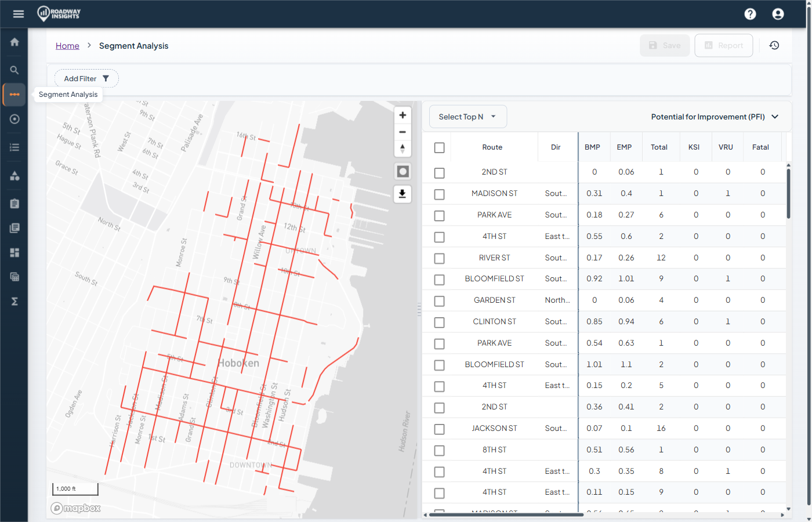Click the Report button
Screen dimensions: 812x522
[723, 45]
